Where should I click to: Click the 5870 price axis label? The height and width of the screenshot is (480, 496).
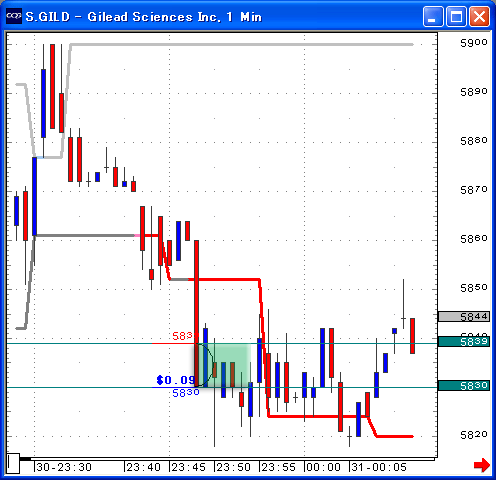[x=474, y=190]
